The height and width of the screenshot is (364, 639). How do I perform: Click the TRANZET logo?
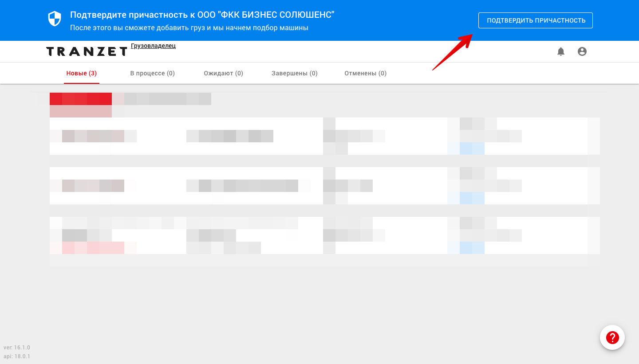point(87,51)
